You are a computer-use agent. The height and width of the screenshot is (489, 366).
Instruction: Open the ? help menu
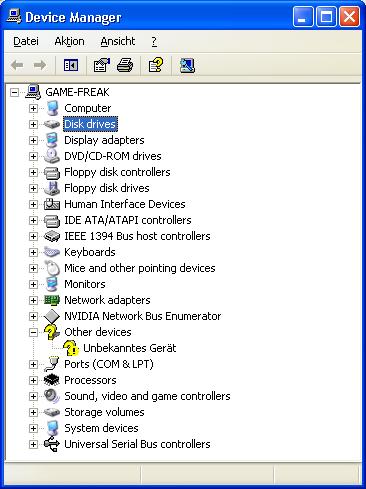tap(154, 41)
